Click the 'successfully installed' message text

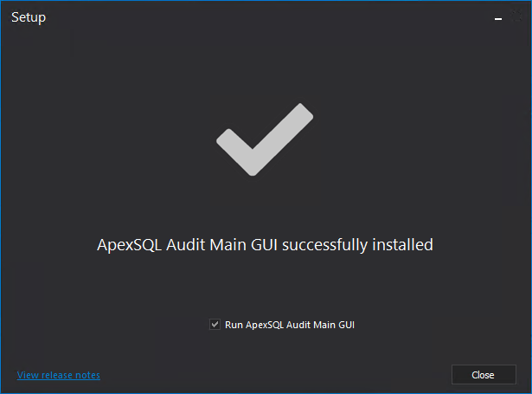click(357, 245)
